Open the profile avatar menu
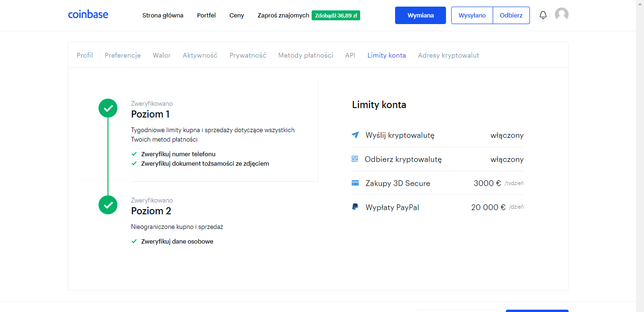 tap(561, 15)
